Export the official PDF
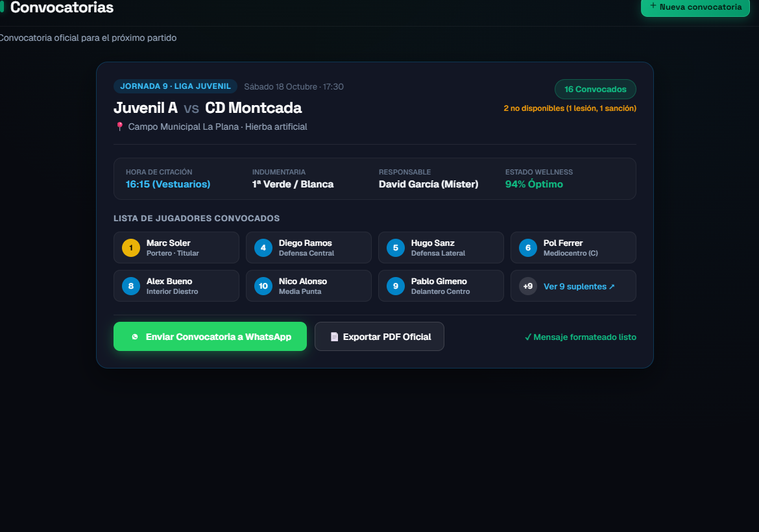The height and width of the screenshot is (532, 759). tap(379, 337)
